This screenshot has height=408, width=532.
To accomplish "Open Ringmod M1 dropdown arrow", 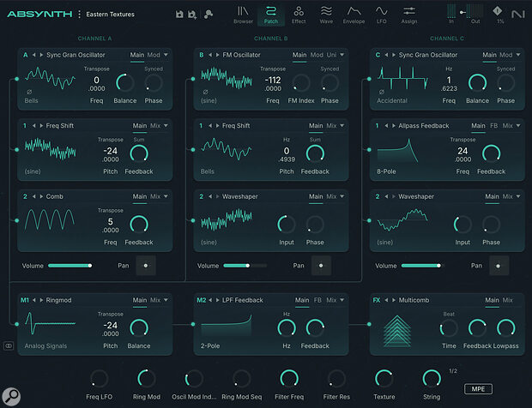I will point(166,300).
